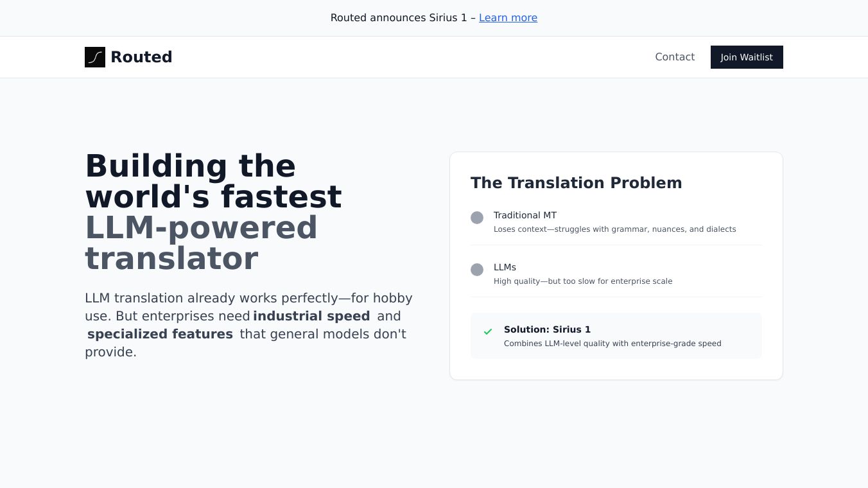
Task: Click the 'High quality—but too slow' description
Action: (x=582, y=281)
